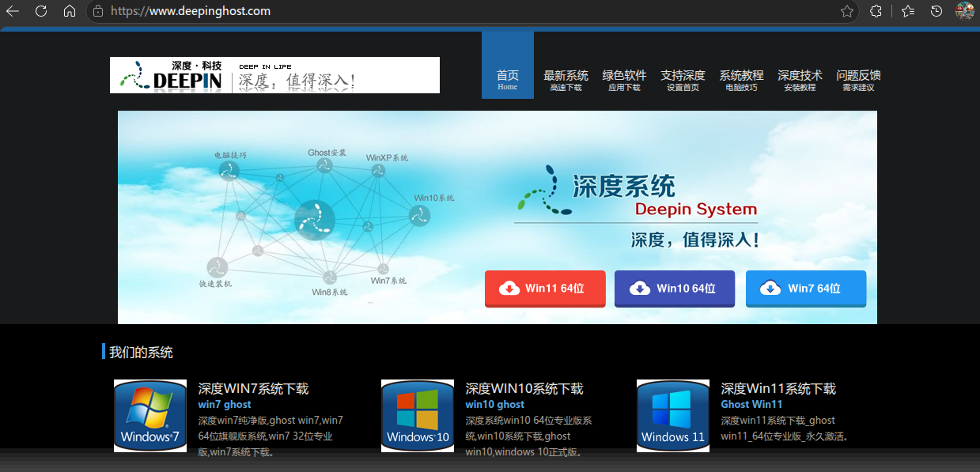
Task: Open the 深度WIN10系统下载 title link
Action: tap(524, 389)
